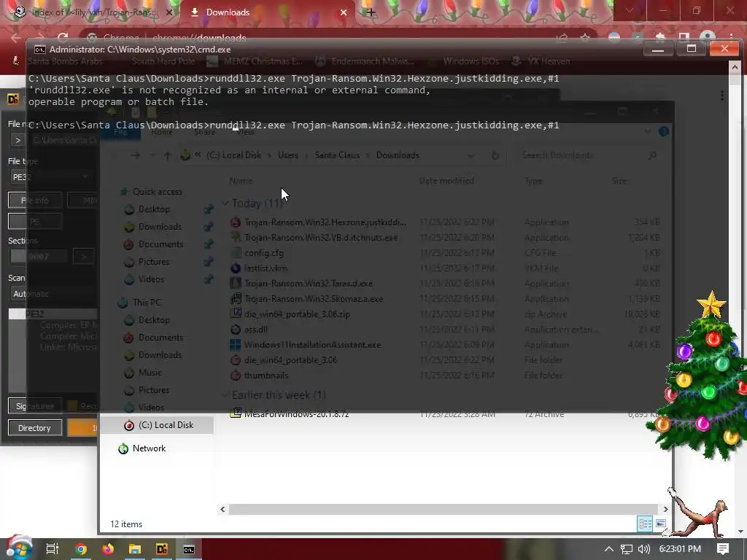Select the Downloads tab in Chrome

tap(267, 12)
